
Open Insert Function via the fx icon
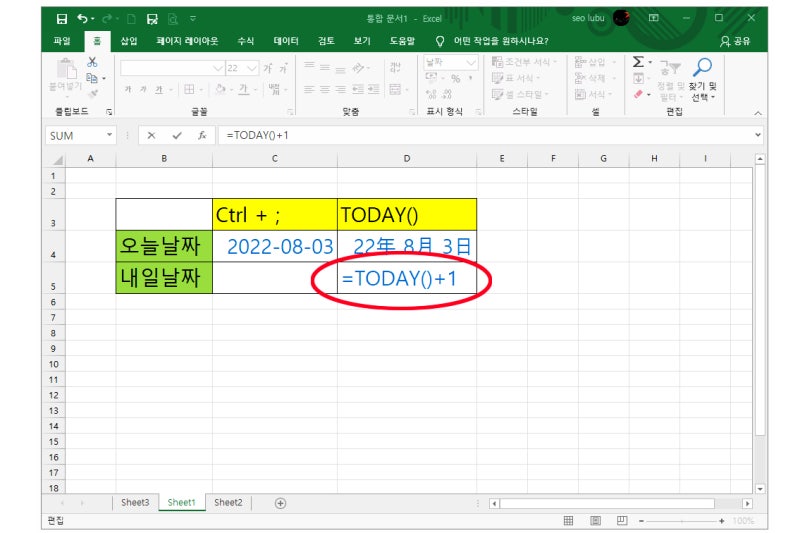[x=202, y=135]
